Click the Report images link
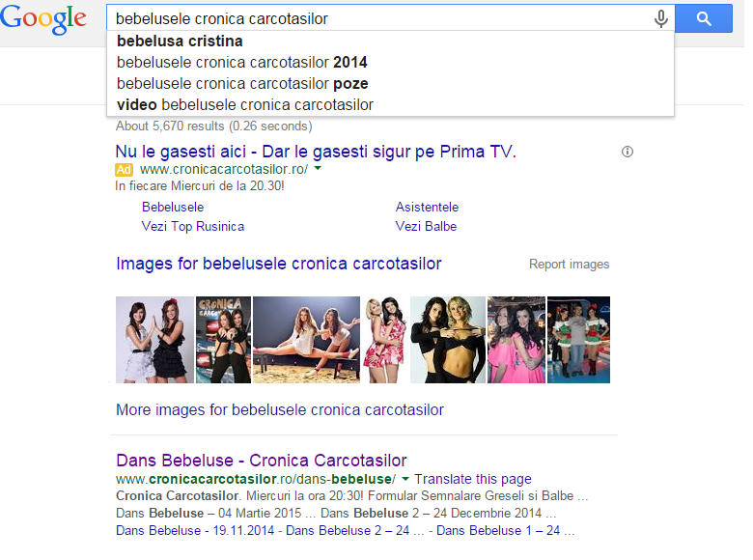Screen dimensions: 753x560 tap(569, 265)
